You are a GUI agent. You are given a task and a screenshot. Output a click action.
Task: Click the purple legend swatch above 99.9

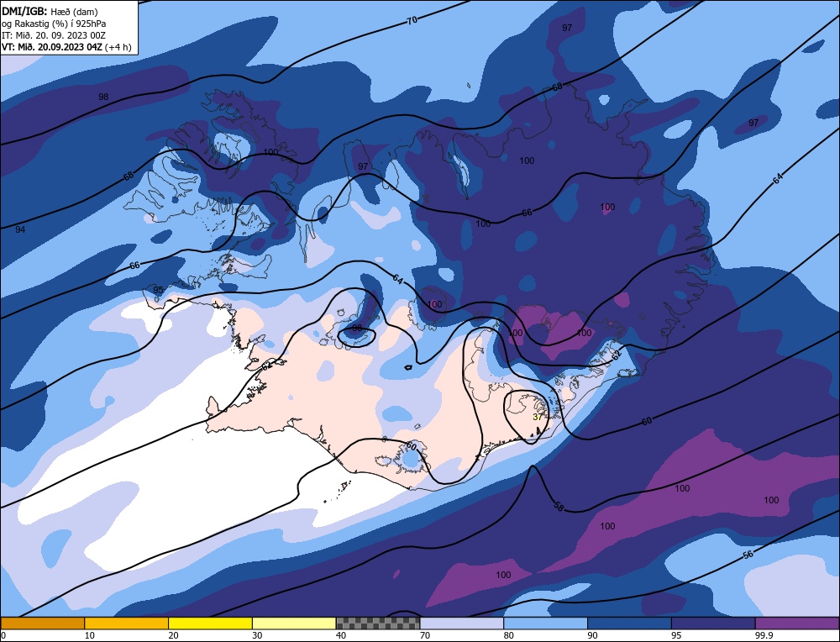pos(797,623)
